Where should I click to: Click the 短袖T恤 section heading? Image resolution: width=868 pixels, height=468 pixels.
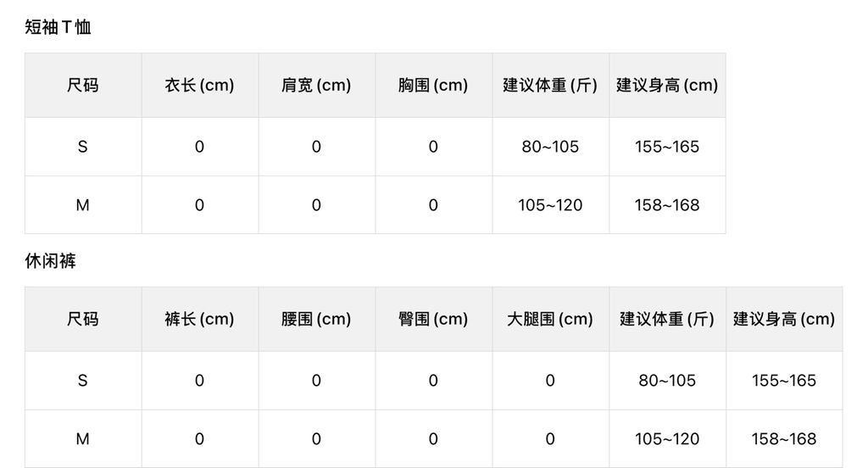(x=58, y=26)
